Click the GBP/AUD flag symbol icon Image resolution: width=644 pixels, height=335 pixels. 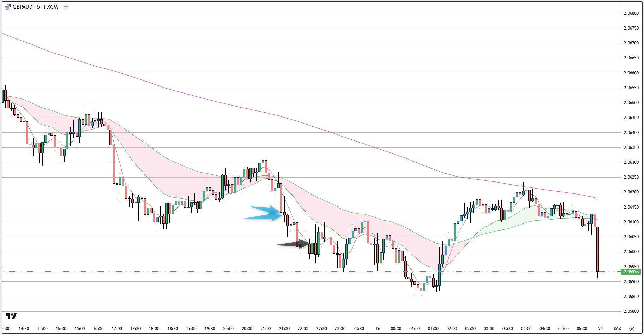coord(7,7)
